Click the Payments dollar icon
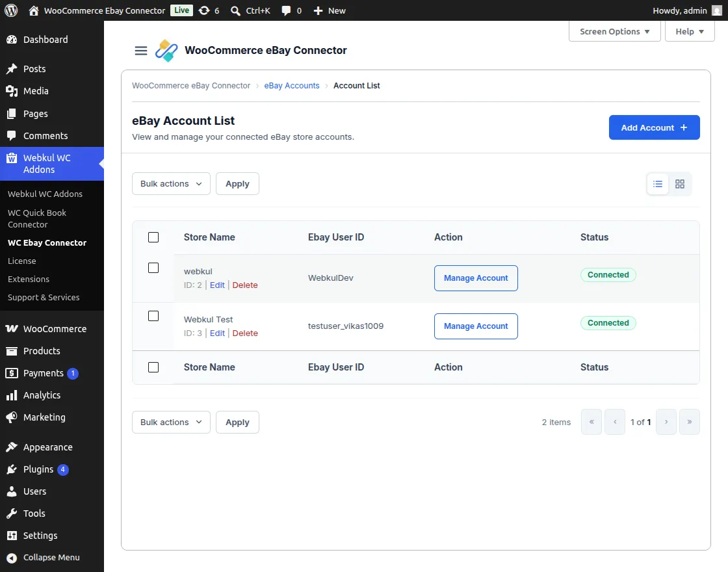Screen dimensions: 728x572 click(x=12, y=373)
